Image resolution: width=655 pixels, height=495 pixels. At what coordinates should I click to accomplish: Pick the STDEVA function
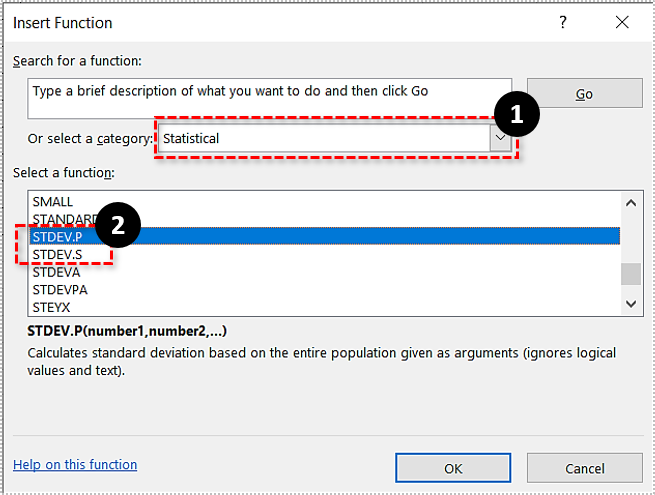[x=55, y=272]
